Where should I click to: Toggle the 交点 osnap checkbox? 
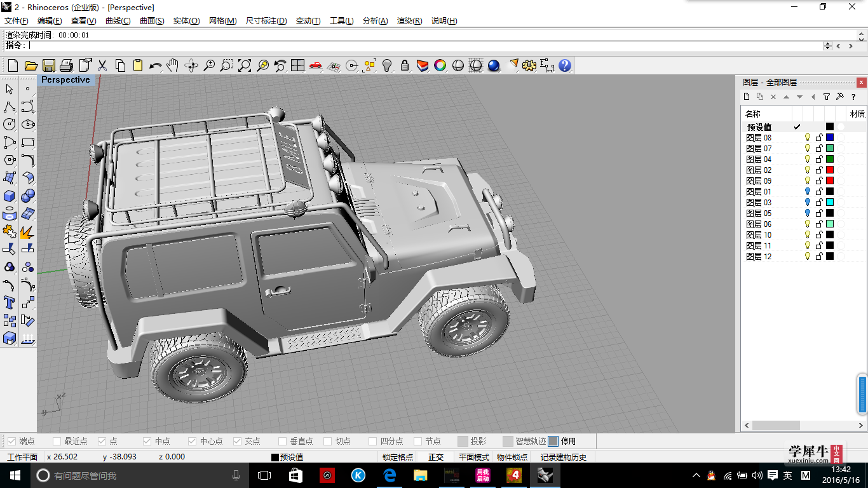click(x=238, y=441)
